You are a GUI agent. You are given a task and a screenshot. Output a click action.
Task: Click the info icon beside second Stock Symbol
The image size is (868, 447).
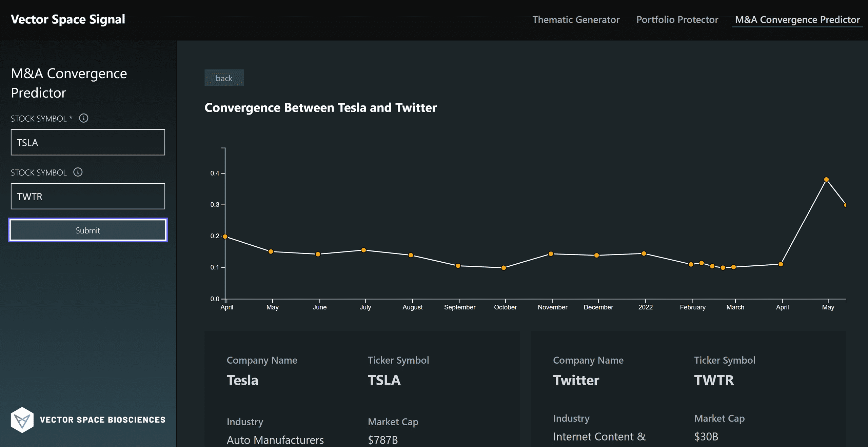point(78,172)
